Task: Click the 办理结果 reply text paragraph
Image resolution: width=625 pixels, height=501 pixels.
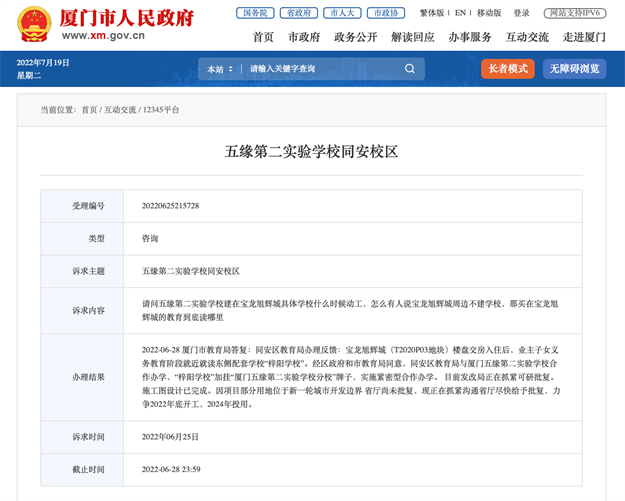Action: pos(351,377)
